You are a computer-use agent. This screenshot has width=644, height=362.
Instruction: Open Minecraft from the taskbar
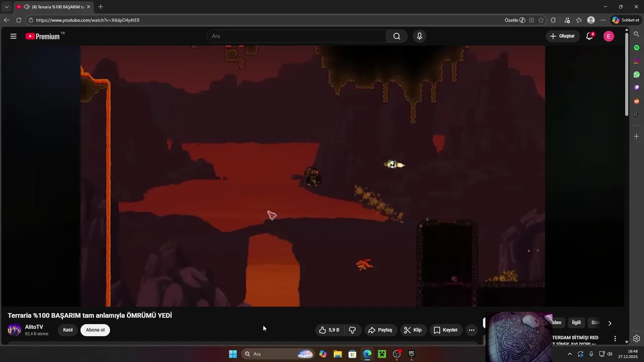pyautogui.click(x=382, y=354)
